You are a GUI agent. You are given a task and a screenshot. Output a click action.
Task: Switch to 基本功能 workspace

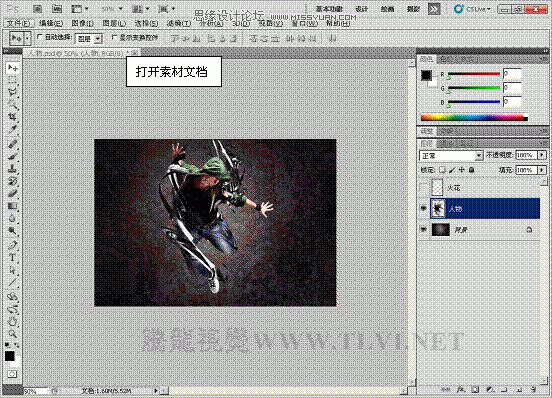[x=329, y=9]
